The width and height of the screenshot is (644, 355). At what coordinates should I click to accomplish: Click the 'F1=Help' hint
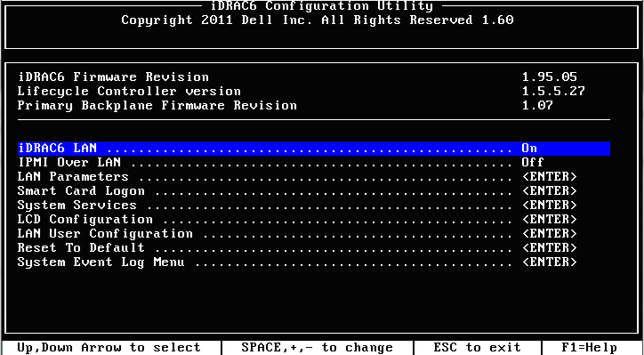590,348
